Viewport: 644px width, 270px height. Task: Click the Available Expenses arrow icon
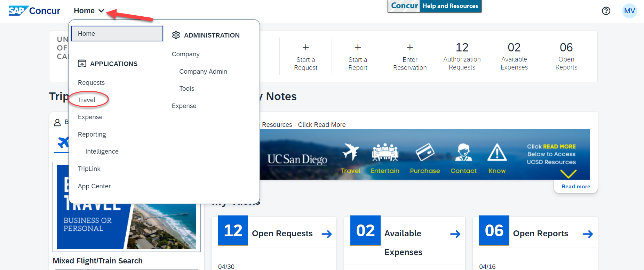tap(455, 234)
